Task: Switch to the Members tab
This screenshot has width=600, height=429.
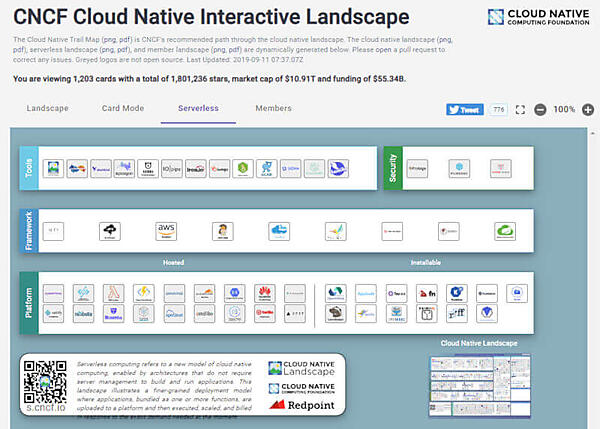Action: click(x=273, y=108)
